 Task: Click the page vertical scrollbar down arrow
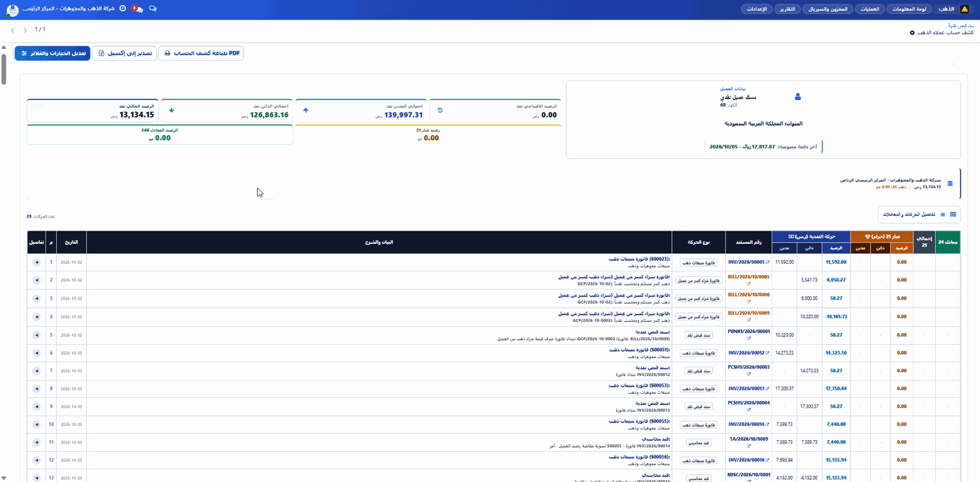point(3,478)
